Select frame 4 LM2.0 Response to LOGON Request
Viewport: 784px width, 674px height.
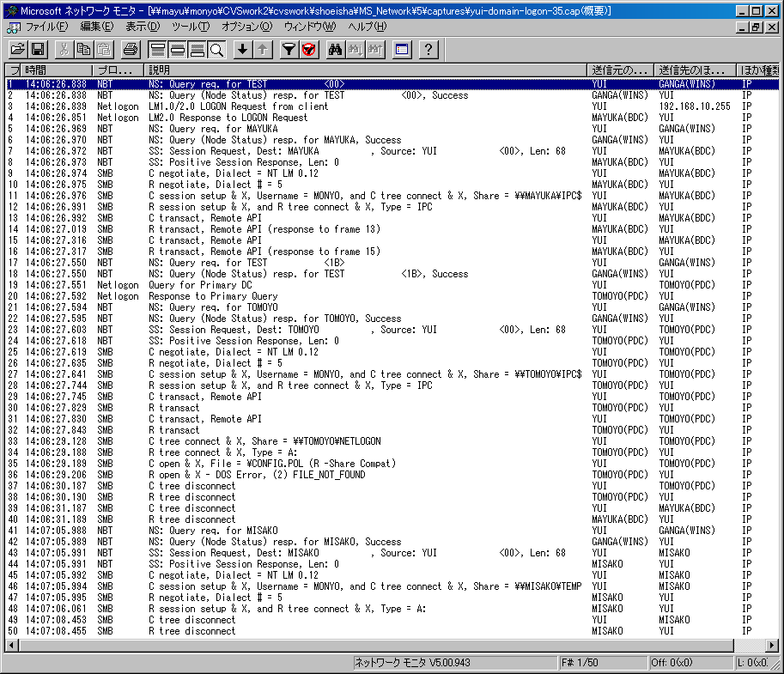(392, 118)
